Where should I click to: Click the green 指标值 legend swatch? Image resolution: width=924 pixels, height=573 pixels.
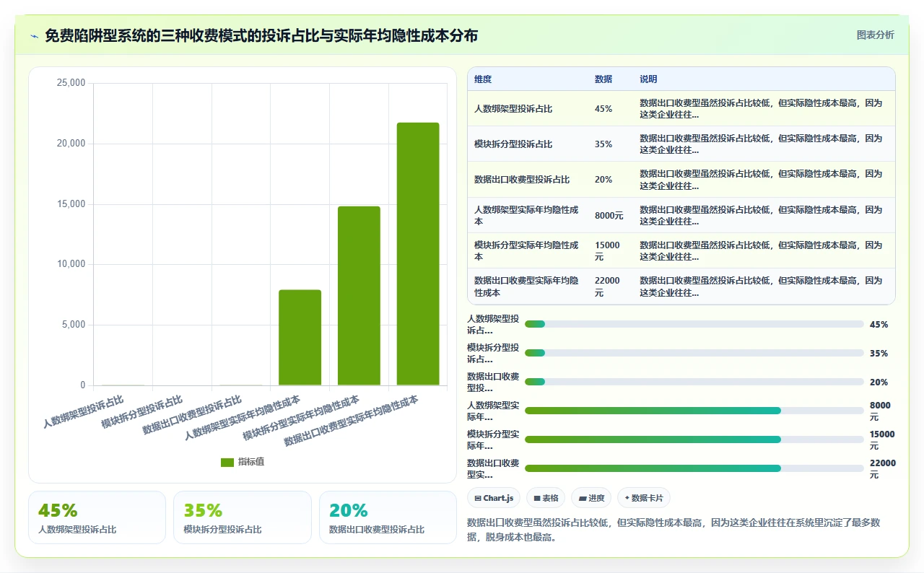[x=227, y=462]
